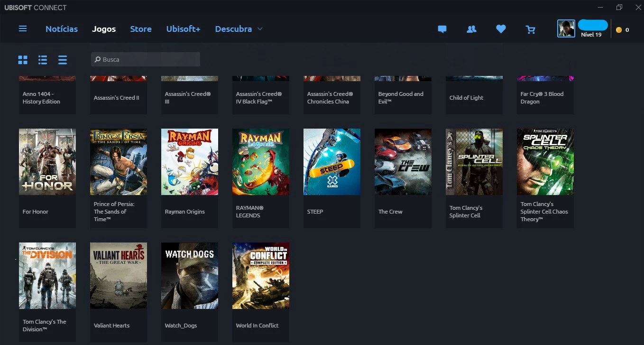
Task: Click the Busca search field
Action: click(x=146, y=59)
